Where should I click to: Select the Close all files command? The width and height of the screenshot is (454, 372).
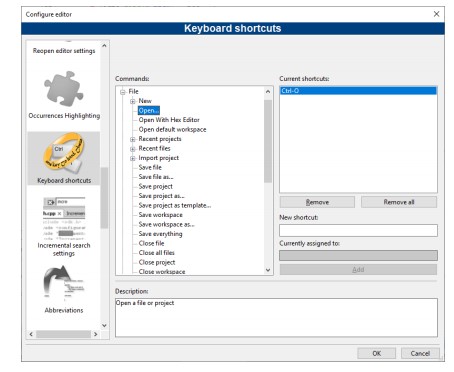coord(156,253)
